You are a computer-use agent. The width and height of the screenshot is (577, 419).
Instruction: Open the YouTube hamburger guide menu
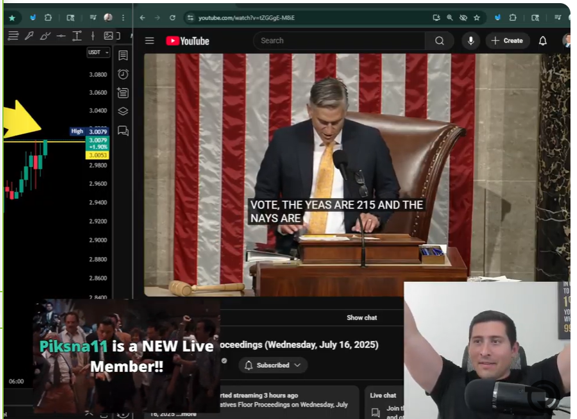pyautogui.click(x=149, y=40)
